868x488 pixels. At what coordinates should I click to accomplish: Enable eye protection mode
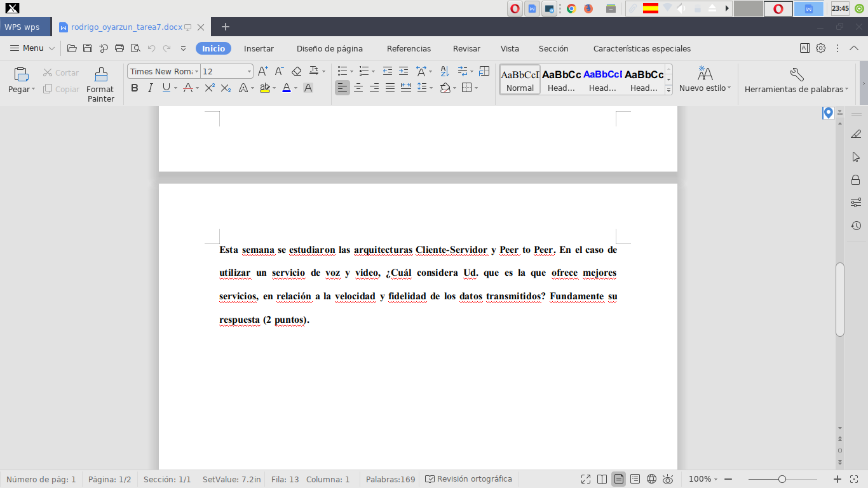[x=668, y=479]
